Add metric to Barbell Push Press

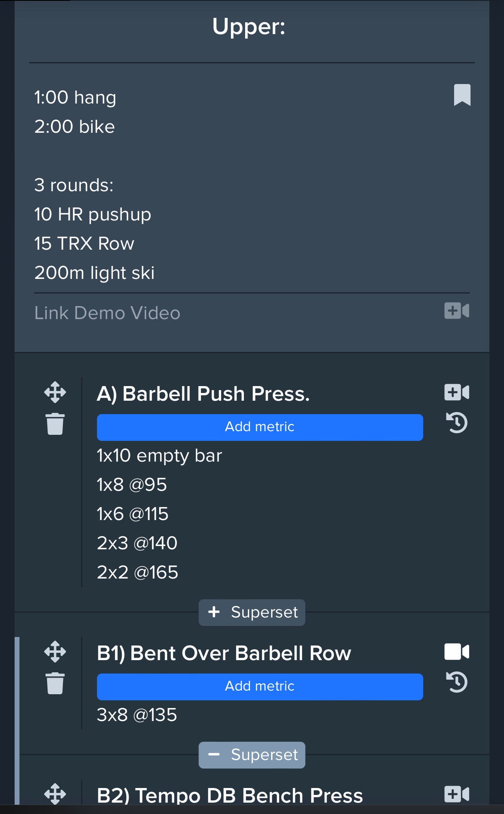[x=260, y=427]
